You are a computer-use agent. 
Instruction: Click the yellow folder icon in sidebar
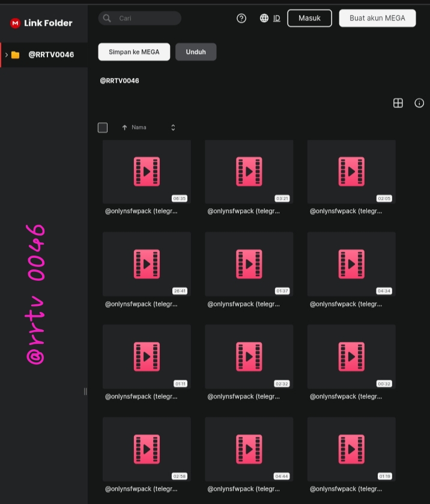point(16,55)
